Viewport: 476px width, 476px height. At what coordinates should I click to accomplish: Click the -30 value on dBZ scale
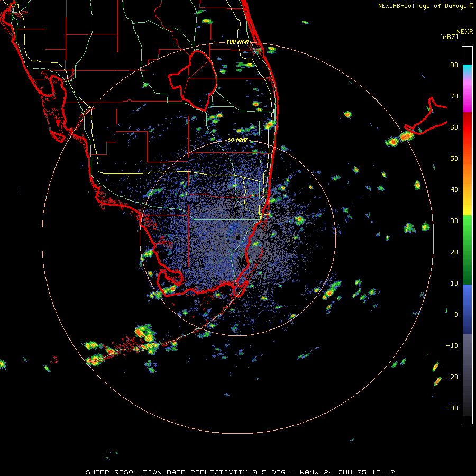click(452, 408)
